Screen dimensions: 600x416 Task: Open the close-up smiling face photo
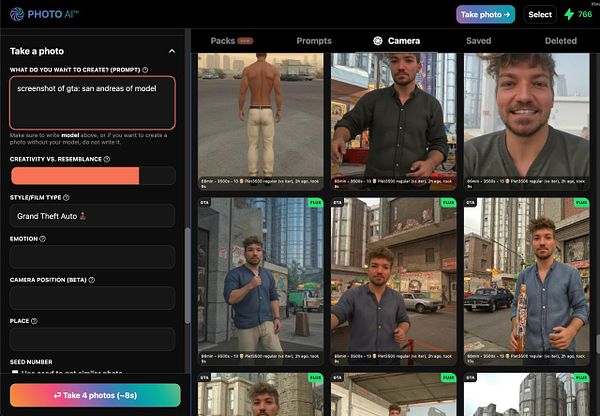pyautogui.click(x=527, y=121)
